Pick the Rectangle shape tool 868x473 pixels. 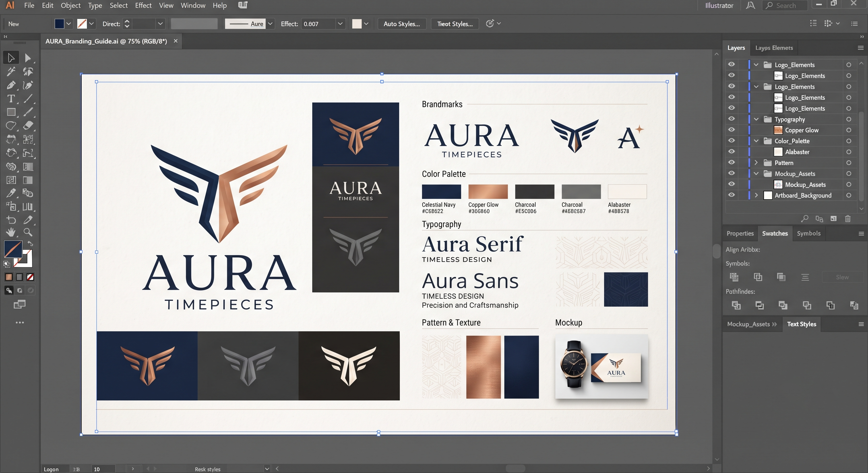point(11,112)
